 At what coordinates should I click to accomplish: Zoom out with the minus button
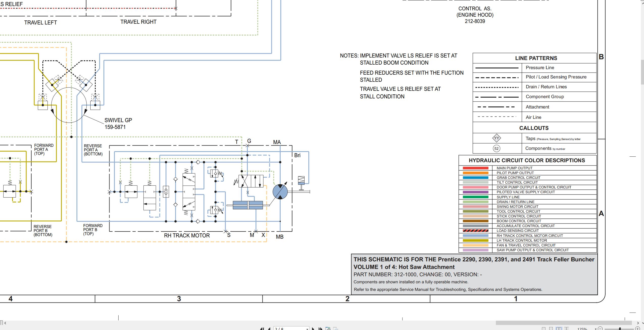coord(600,329)
